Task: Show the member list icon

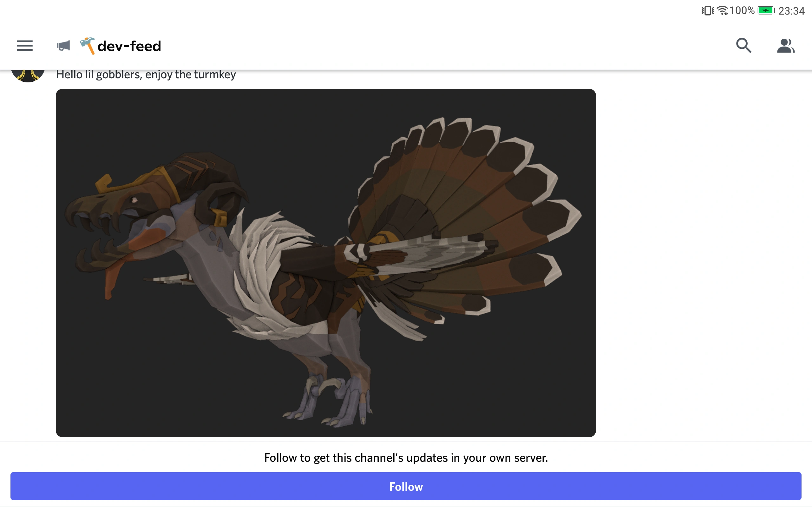Action: pyautogui.click(x=785, y=46)
